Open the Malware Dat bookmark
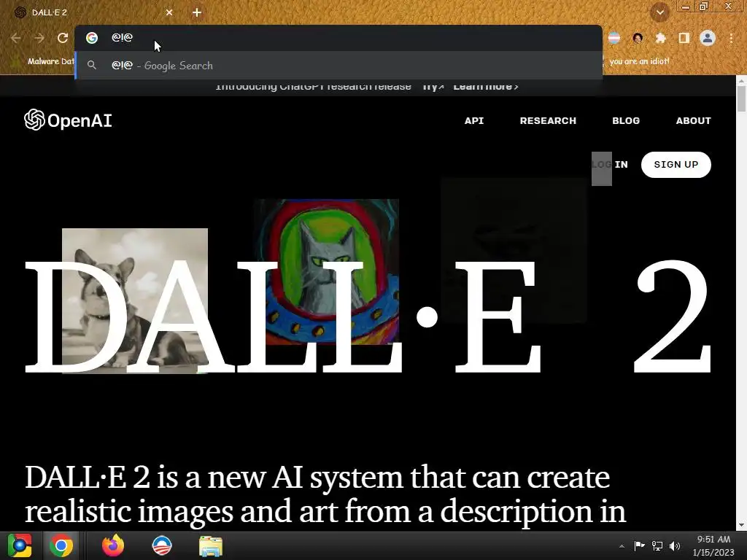Screen dimensions: 747x560 (44, 61)
